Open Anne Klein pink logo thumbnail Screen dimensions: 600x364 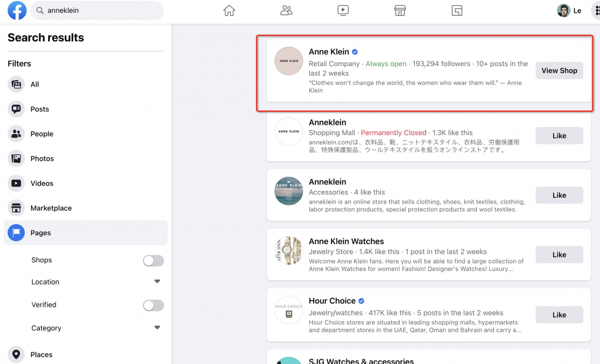[x=288, y=61]
